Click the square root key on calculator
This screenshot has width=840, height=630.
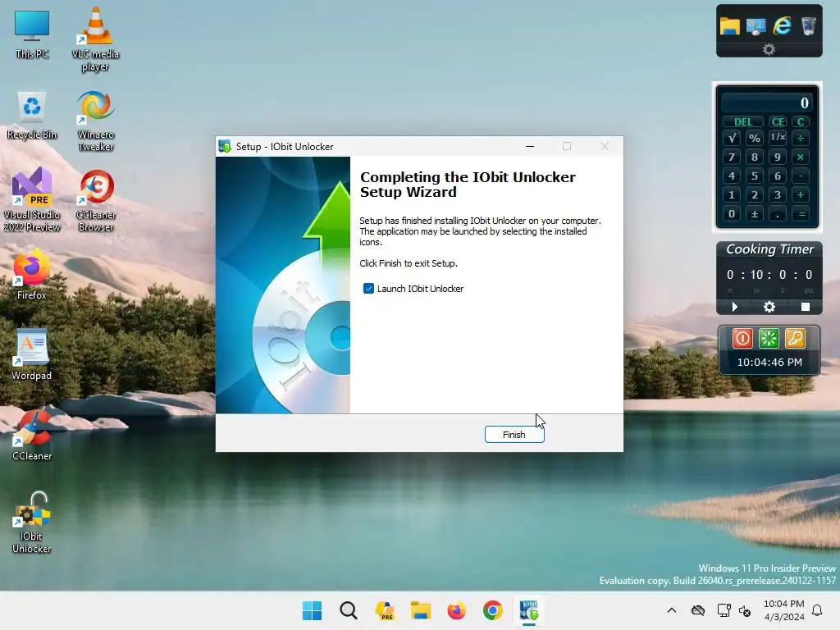click(732, 138)
